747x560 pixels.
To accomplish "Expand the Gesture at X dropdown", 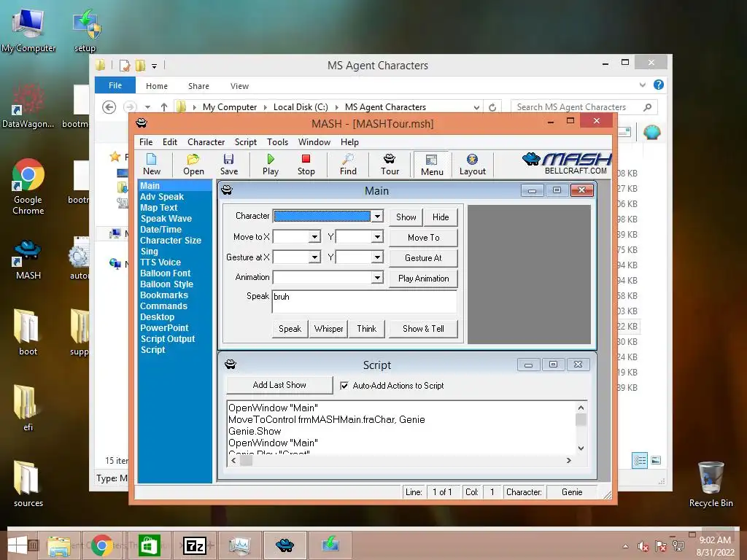I will click(x=314, y=257).
